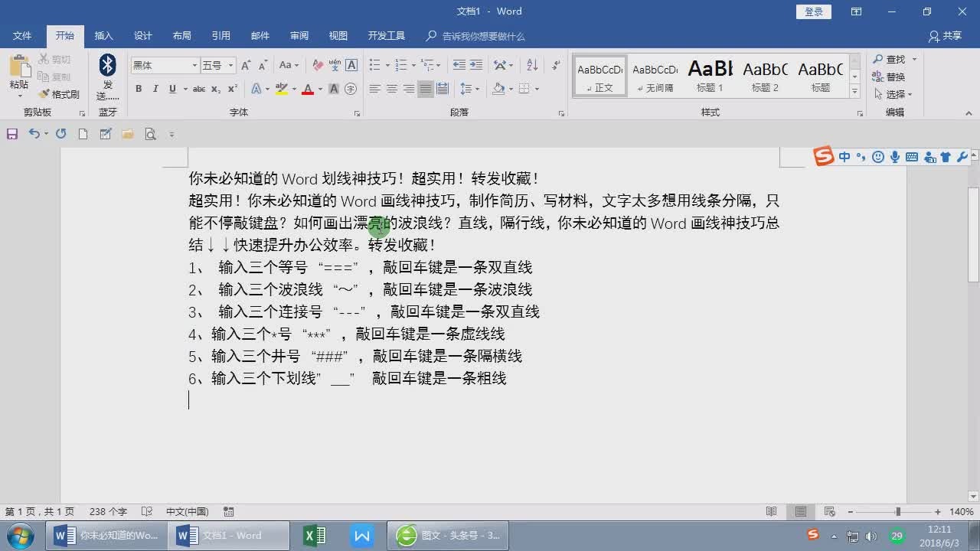Screen dimensions: 980x551
Task: Expand the Find (查找) dropdown arrow
Action: click(x=914, y=59)
